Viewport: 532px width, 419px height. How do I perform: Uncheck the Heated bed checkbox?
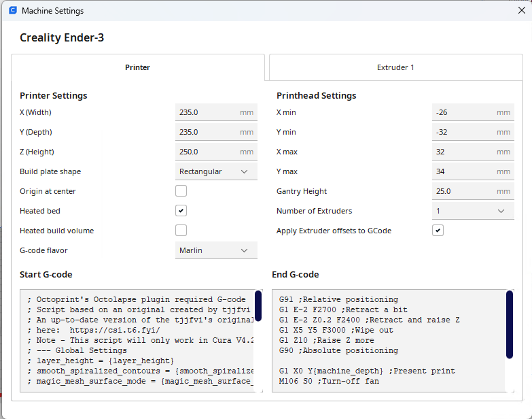181,211
